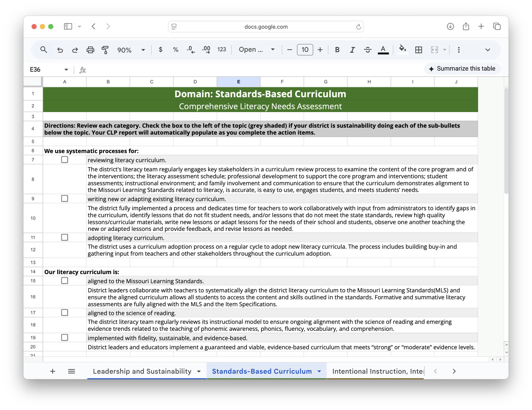Screen dimensions: 532x410
Task: Check the adopting literacy curriculum box
Action: [64, 237]
